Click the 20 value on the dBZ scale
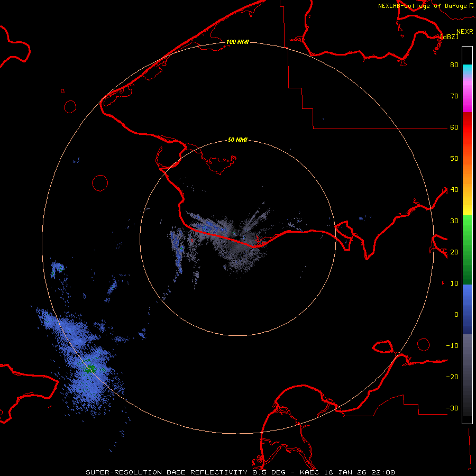476x476 pixels. pos(454,252)
